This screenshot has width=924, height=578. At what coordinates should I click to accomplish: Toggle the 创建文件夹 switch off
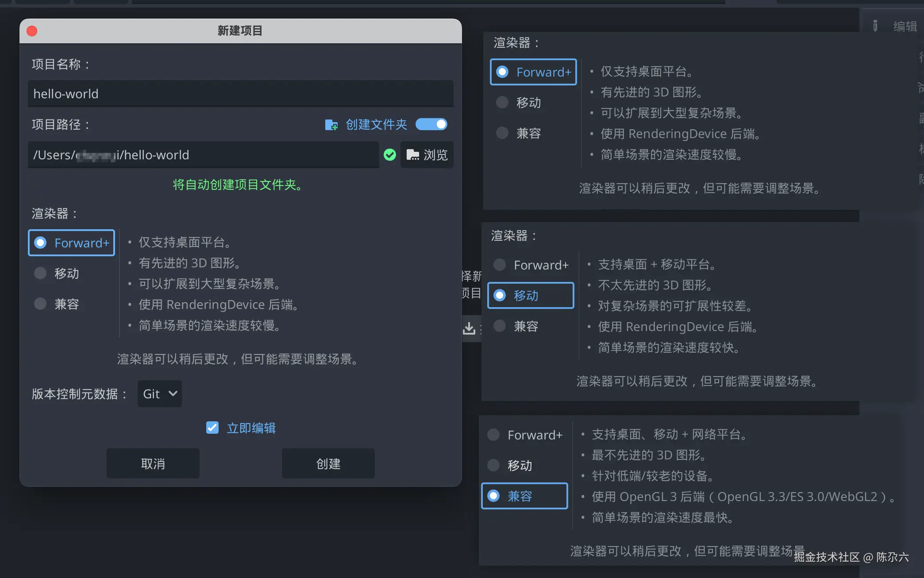tap(431, 124)
